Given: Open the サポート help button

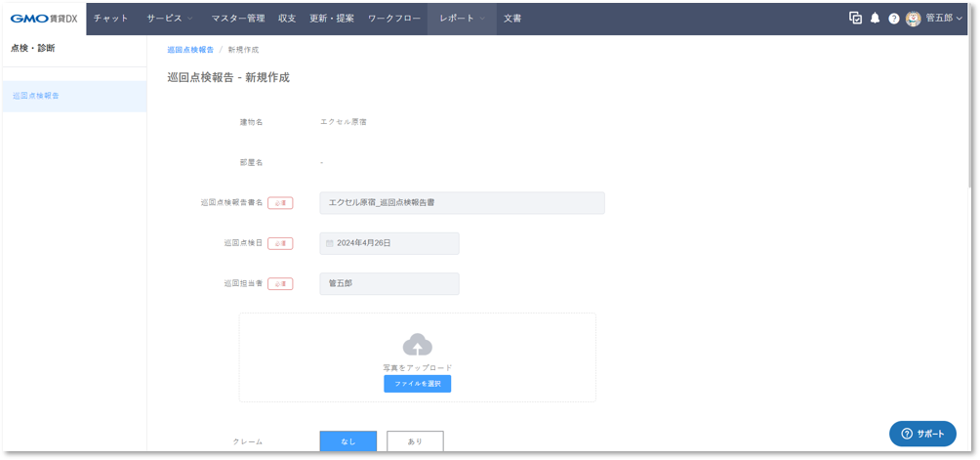Looking at the screenshot, I should point(922,434).
